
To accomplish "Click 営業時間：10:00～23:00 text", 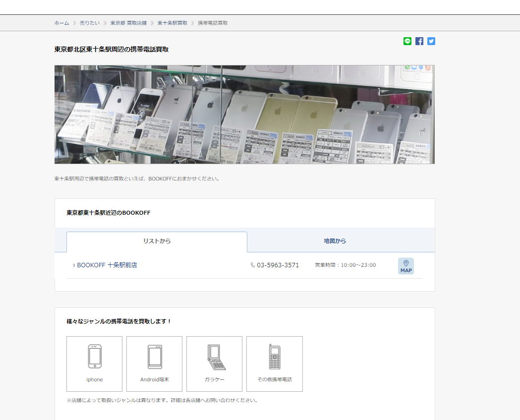I will click(345, 265).
